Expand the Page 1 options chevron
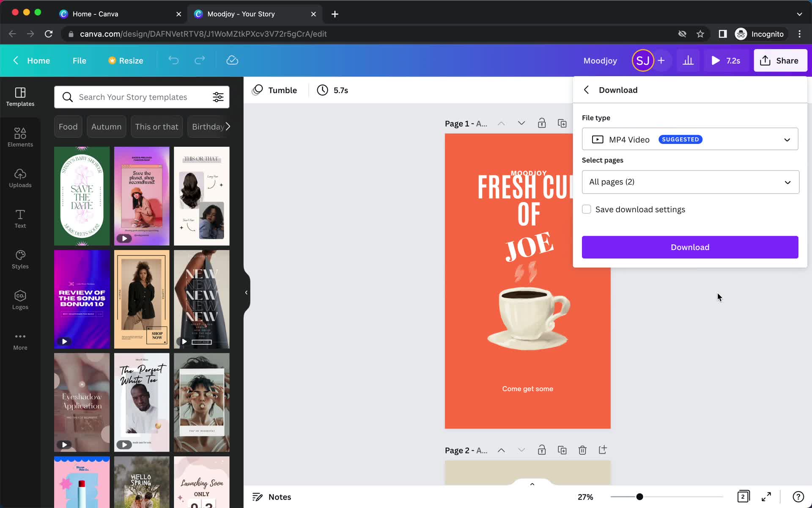The height and width of the screenshot is (508, 812). click(x=521, y=123)
